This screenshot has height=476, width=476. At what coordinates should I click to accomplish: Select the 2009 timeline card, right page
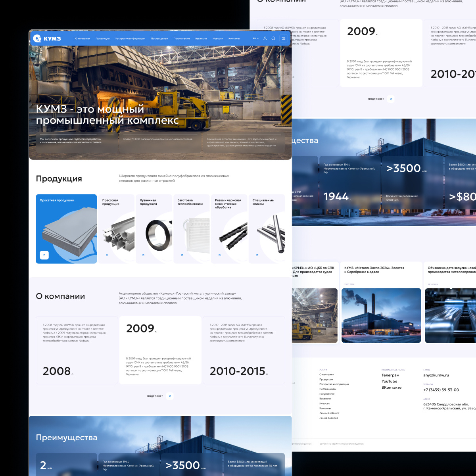[x=381, y=53]
